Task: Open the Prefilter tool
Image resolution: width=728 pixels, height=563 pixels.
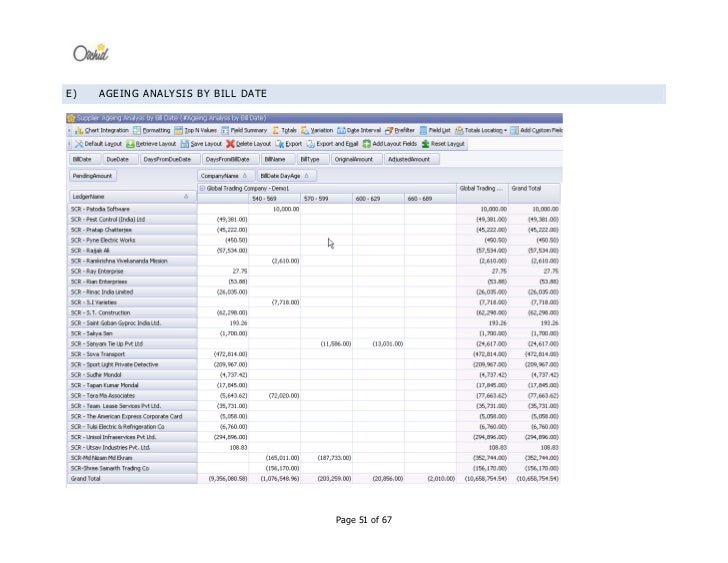Action: pos(400,130)
